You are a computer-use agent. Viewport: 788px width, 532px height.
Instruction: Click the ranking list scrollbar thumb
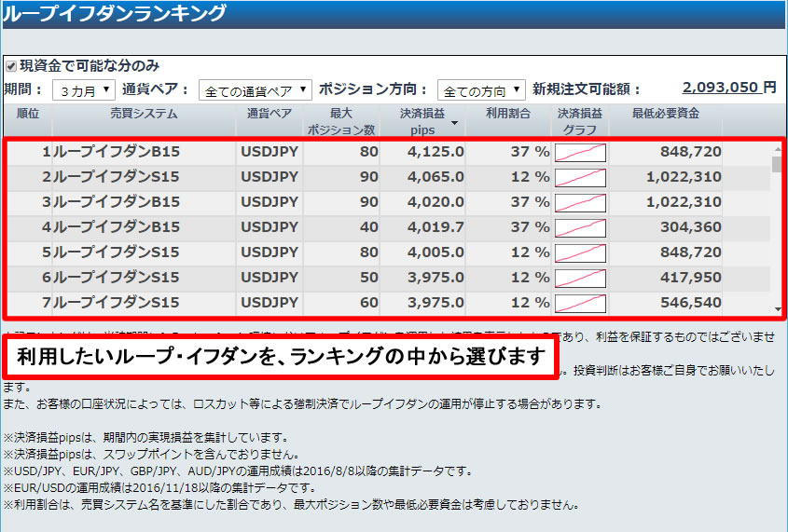point(777,164)
